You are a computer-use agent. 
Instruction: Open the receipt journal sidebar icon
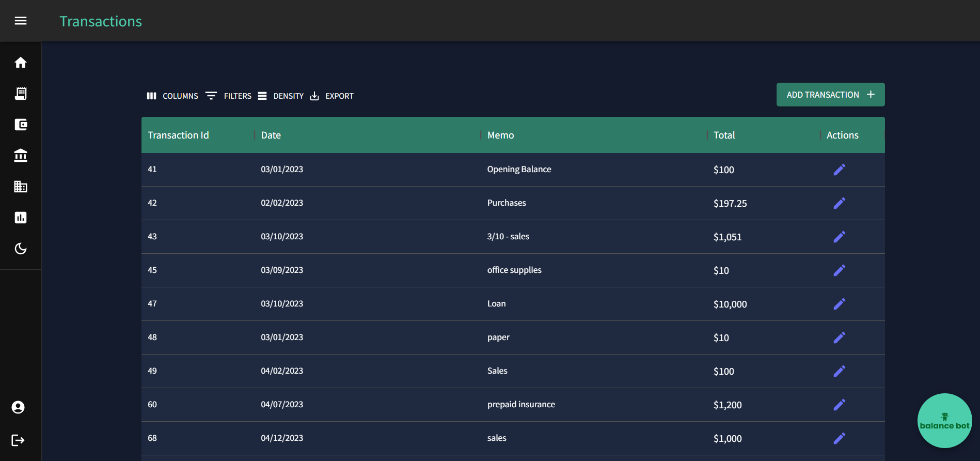tap(21, 94)
